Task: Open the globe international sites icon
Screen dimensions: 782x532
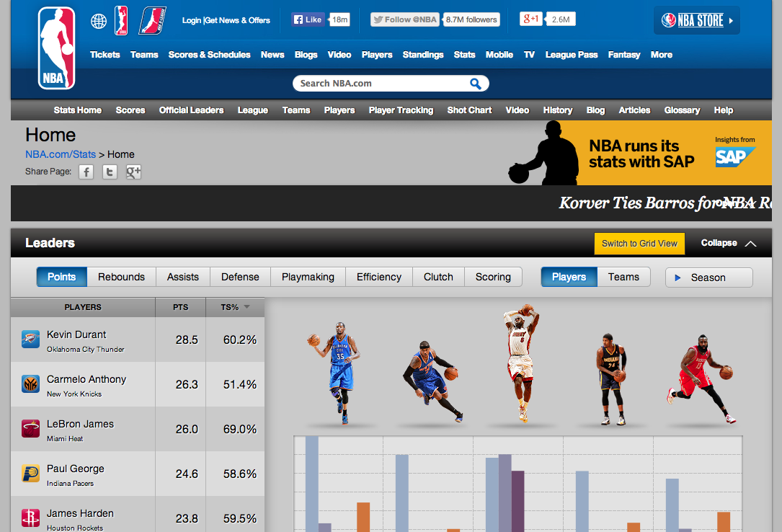Action: point(99,21)
